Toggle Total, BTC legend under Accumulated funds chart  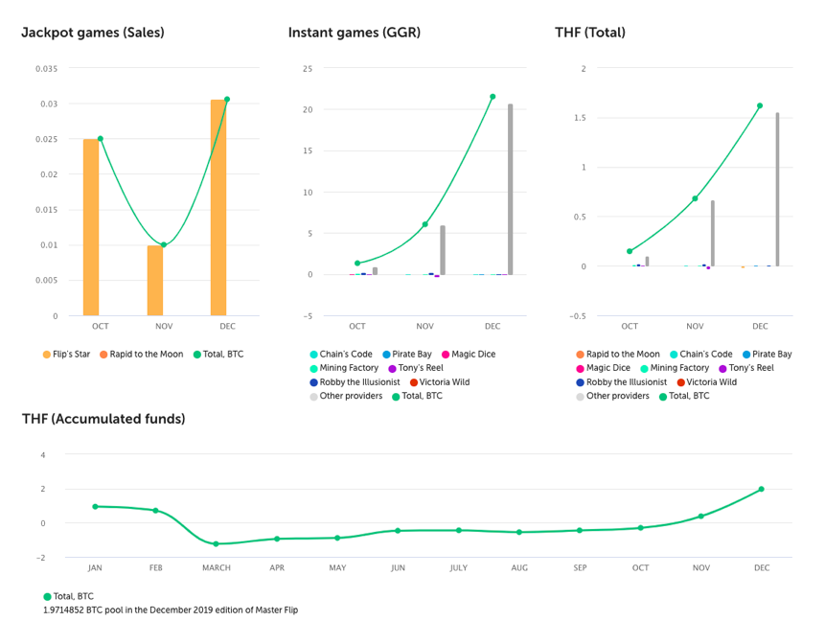tap(68, 596)
